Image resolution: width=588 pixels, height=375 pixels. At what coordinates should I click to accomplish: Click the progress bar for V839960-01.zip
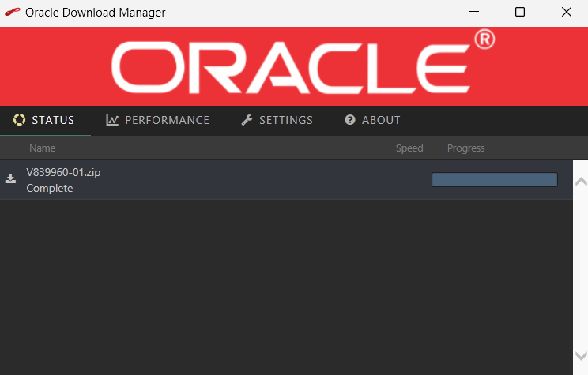[x=494, y=179]
